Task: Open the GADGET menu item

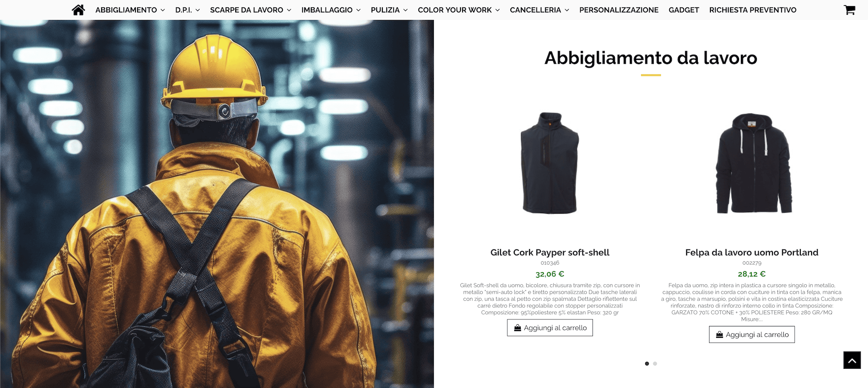Action: tap(684, 10)
